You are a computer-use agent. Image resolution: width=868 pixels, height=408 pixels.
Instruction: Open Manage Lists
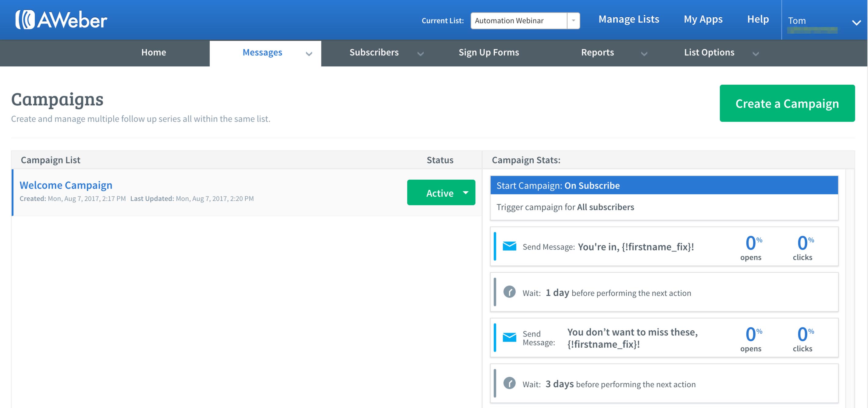click(629, 19)
